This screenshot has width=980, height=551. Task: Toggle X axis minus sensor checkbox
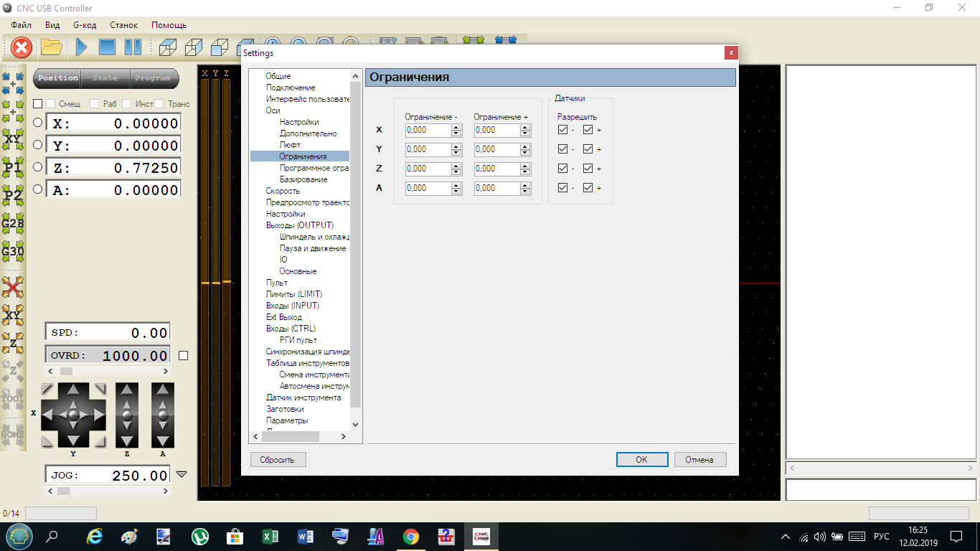(x=562, y=130)
